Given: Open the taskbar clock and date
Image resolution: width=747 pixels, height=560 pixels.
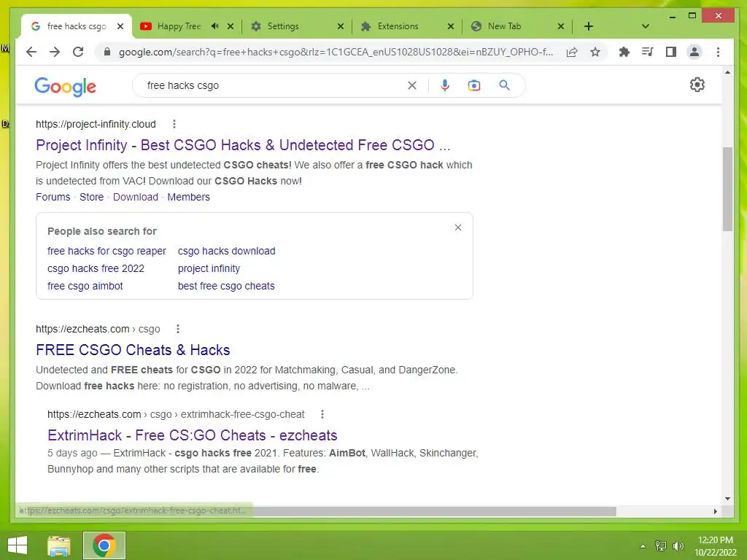Looking at the screenshot, I should 715,545.
